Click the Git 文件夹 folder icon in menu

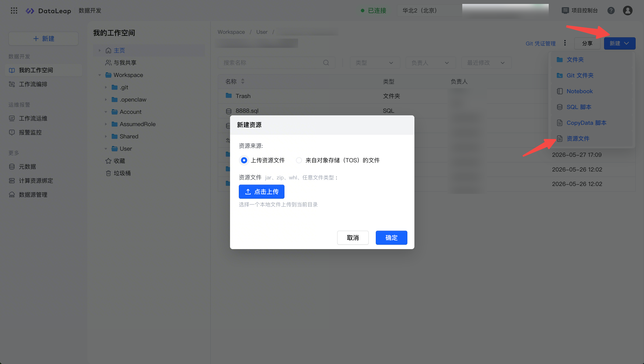point(560,75)
